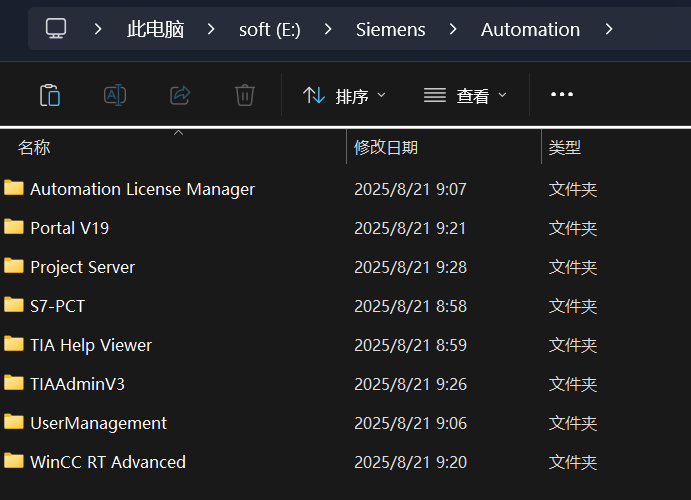Click the computer monitor icon in address bar

(57, 29)
